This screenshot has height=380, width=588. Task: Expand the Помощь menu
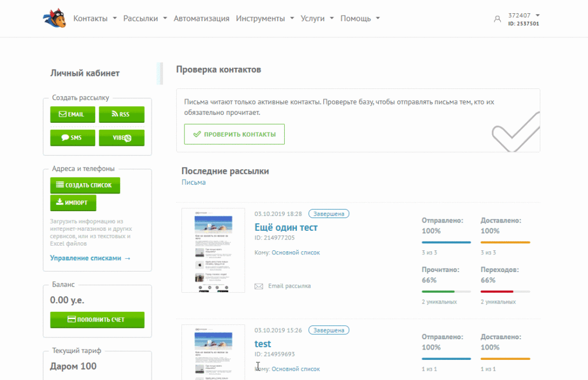tap(360, 18)
